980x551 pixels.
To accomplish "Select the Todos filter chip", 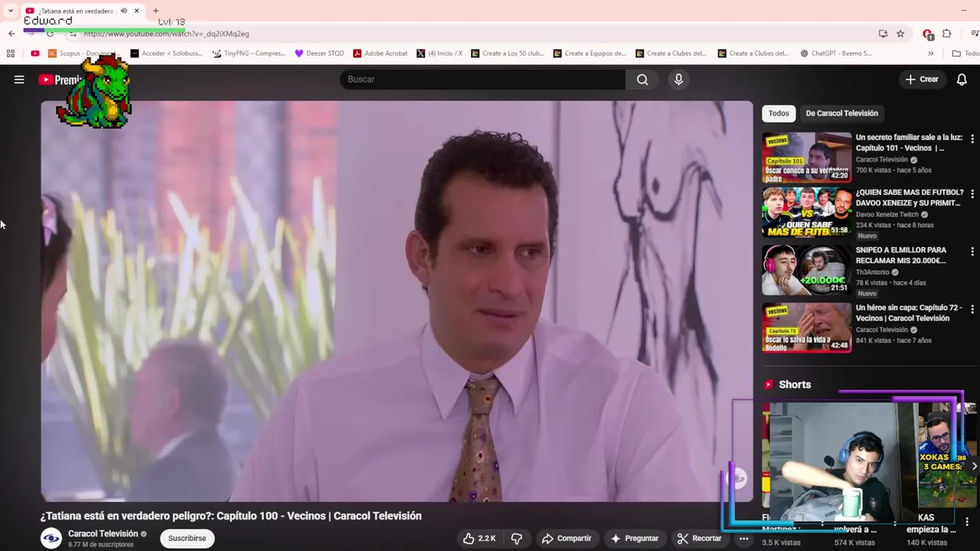I will [x=779, y=113].
